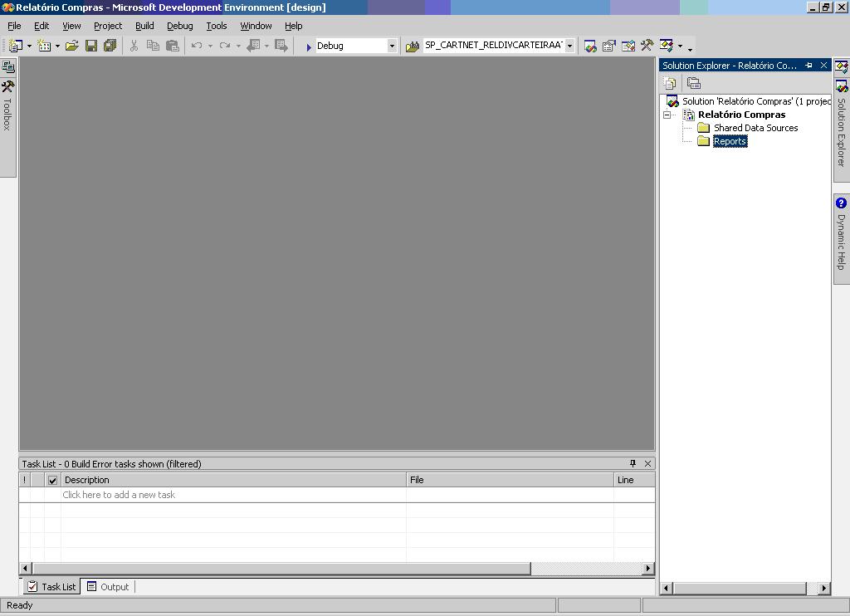Toggle auto-hide pin on Solution Explorer

click(808, 66)
